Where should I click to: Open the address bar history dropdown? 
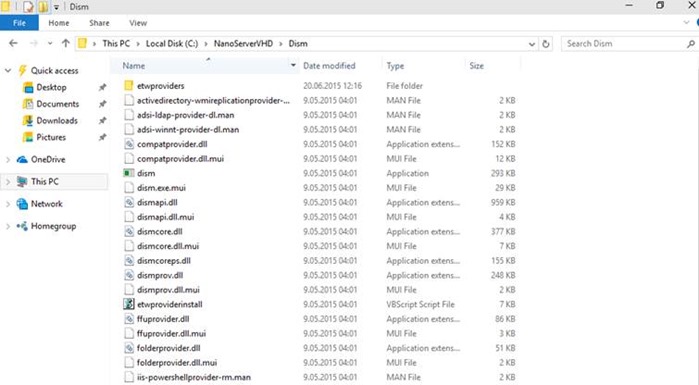coord(531,44)
